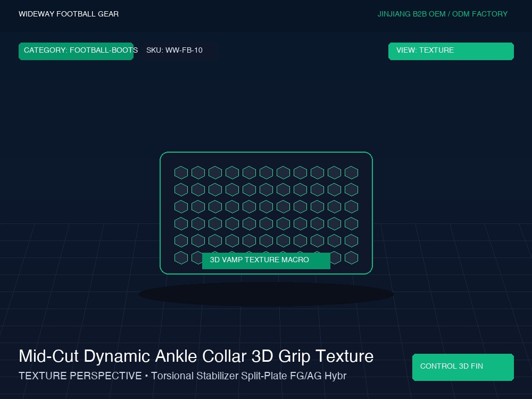Click the top-left hexagon in texture grid

tap(181, 173)
